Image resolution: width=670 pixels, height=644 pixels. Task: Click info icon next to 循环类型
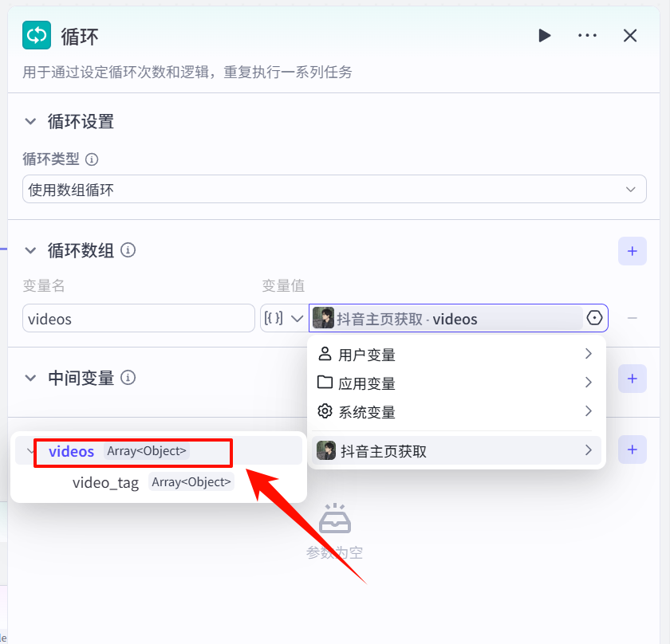click(x=92, y=159)
